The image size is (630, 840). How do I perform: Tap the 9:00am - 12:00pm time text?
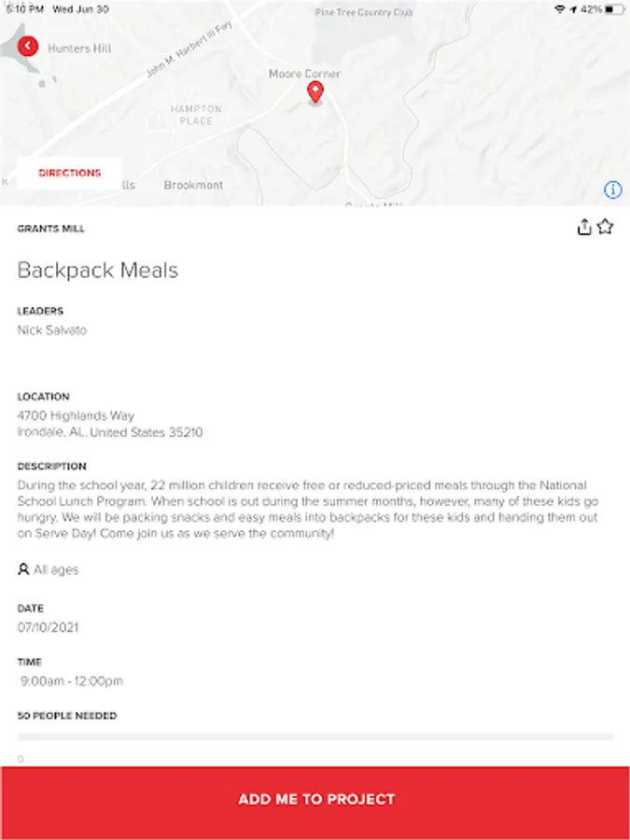pos(72,681)
